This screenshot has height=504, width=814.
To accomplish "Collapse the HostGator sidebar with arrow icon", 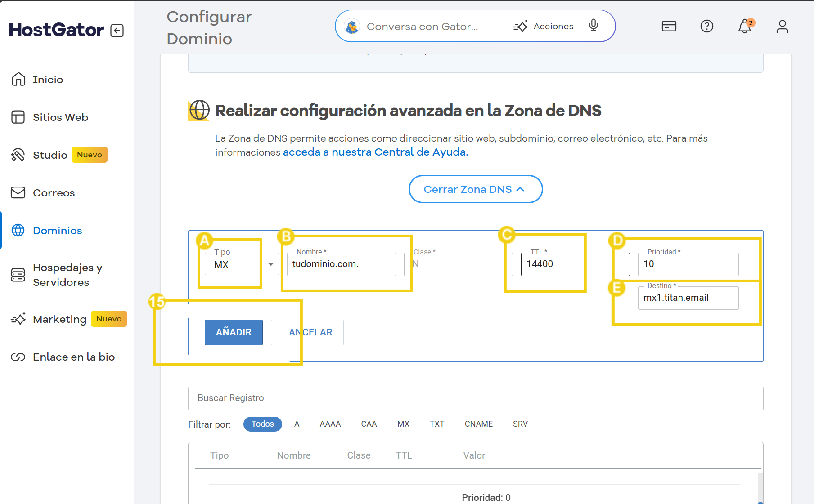I will tap(117, 31).
